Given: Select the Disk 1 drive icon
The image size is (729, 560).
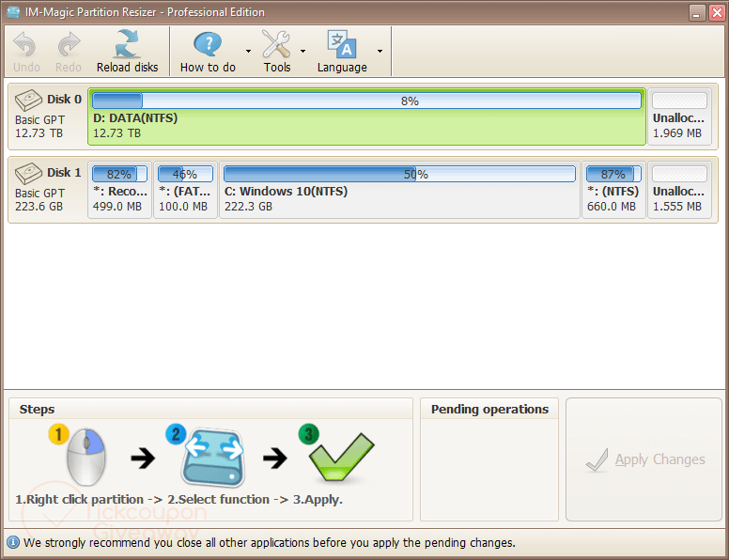Looking at the screenshot, I should tap(28, 173).
